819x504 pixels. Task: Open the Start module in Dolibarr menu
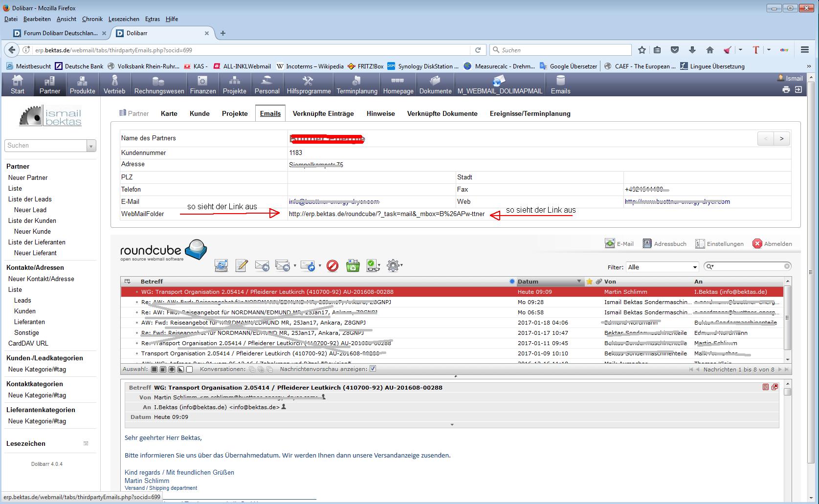tap(18, 84)
